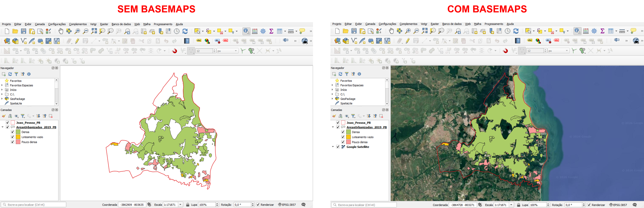Open Escala dropdown in left window
644x208 pixels.
tap(181, 205)
